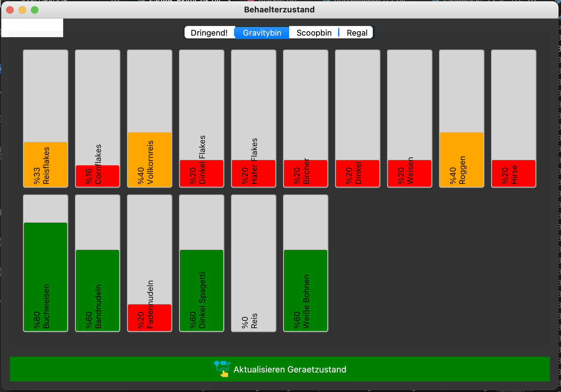Click the Vollkornreis 40% fill bar
Image resolution: width=561 pixels, height=392 pixels.
[x=150, y=159]
